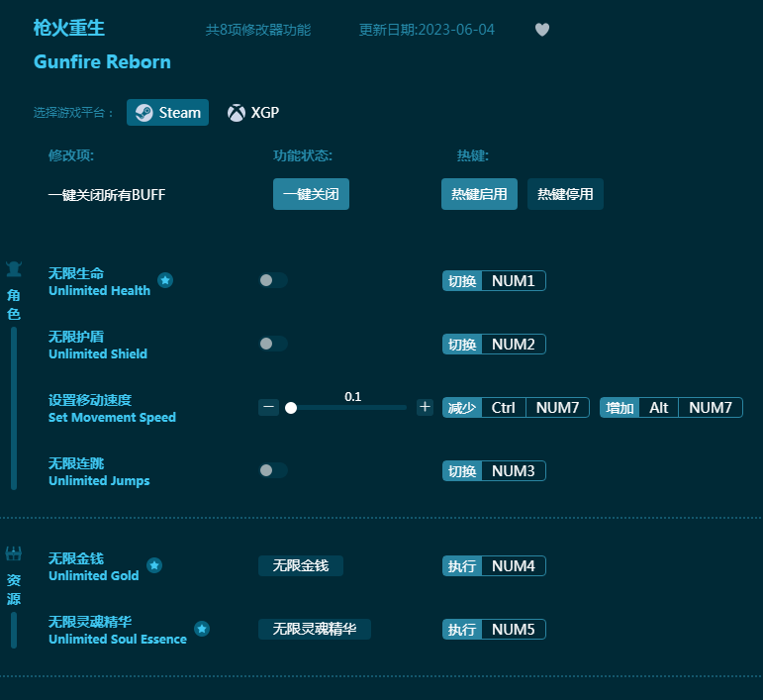Screen dimensions: 763x700
Task: Click the Gunfire Reborn title text
Action: [102, 62]
